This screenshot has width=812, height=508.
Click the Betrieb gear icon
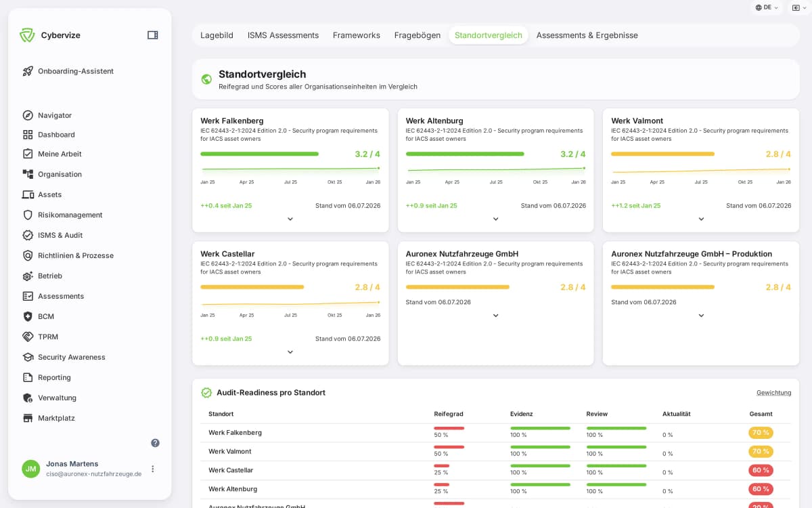pyautogui.click(x=28, y=276)
